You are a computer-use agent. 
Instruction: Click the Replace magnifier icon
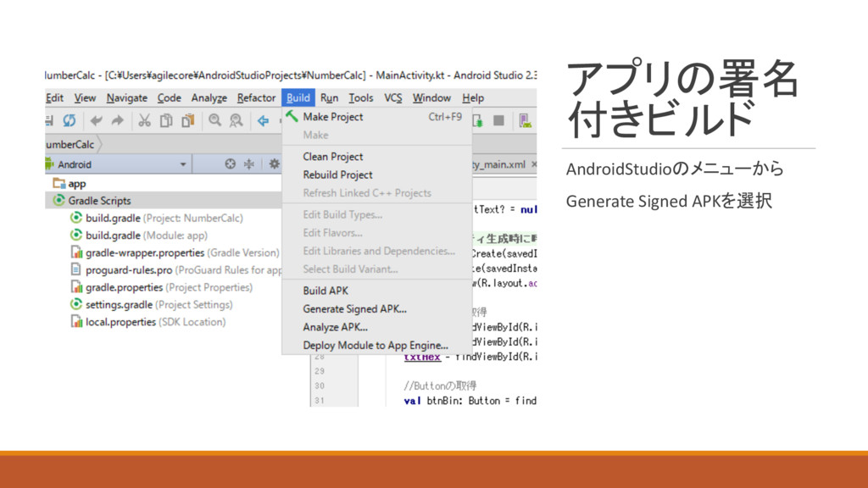coord(236,120)
